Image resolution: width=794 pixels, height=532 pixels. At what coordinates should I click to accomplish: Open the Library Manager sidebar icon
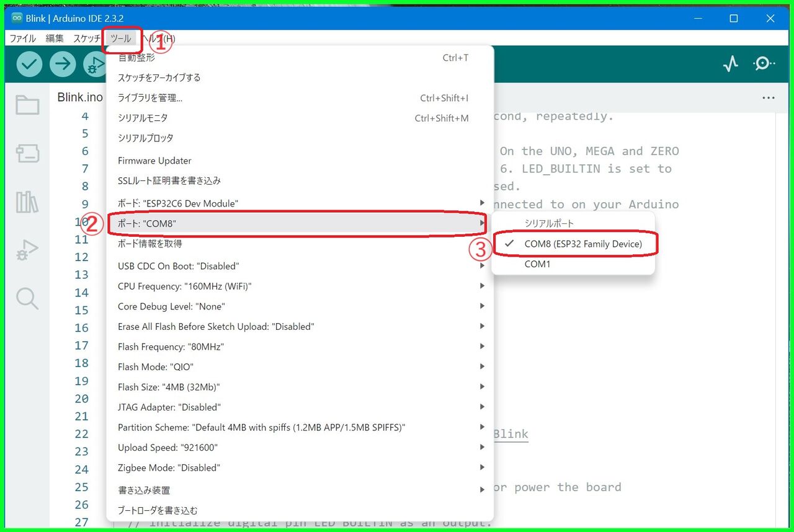(27, 201)
